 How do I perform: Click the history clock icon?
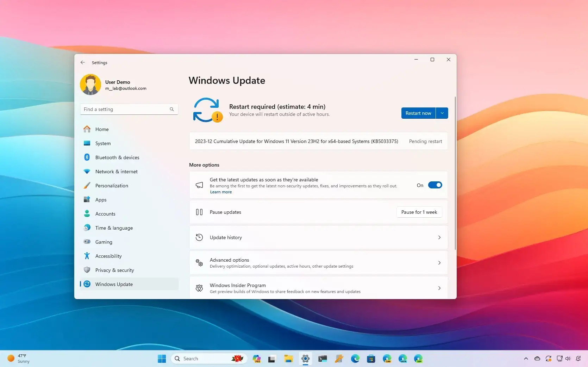tap(199, 237)
